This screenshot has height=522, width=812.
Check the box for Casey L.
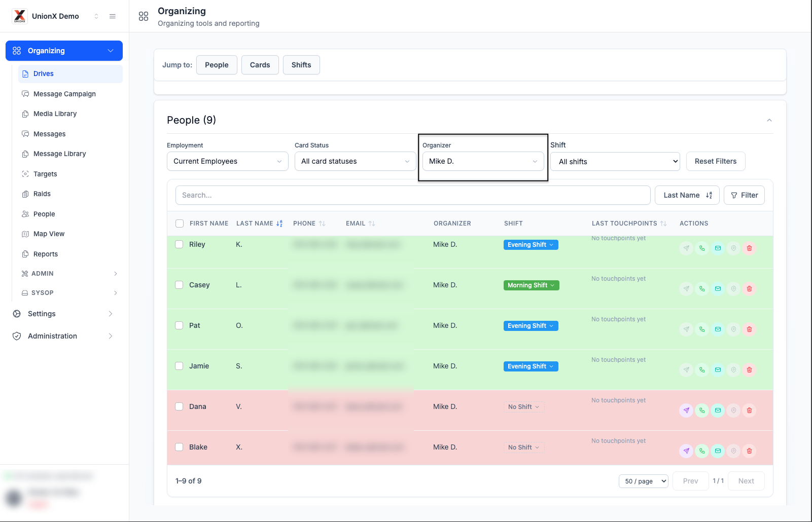(179, 285)
